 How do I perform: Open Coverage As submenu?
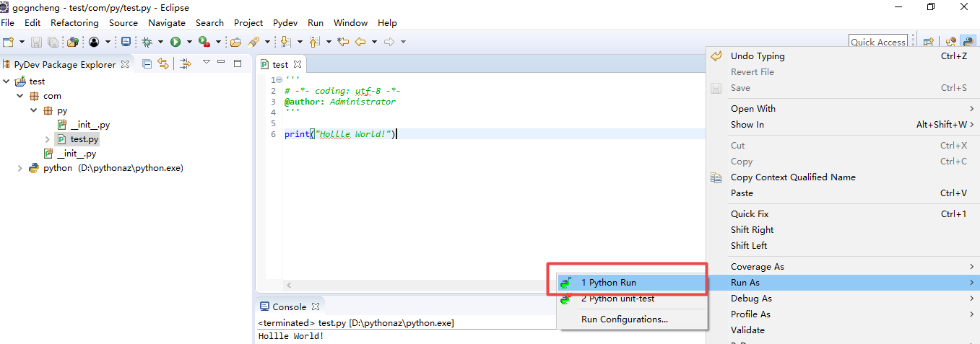843,266
